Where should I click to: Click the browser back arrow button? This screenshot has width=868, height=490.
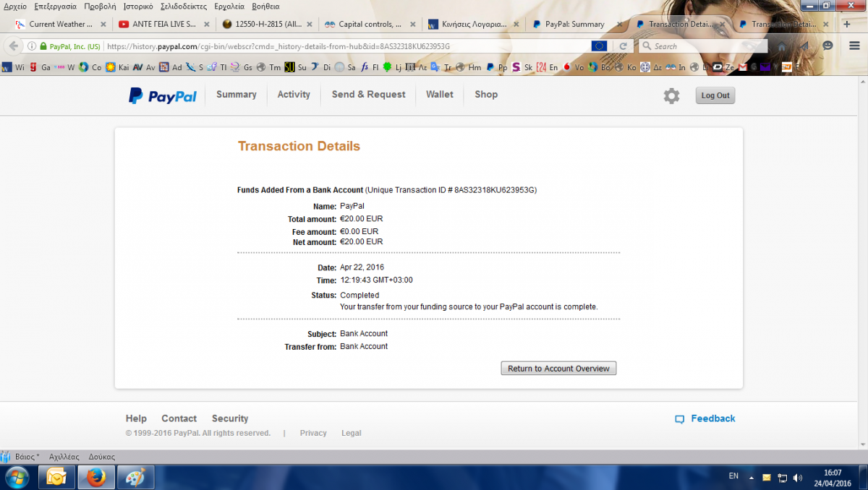12,46
